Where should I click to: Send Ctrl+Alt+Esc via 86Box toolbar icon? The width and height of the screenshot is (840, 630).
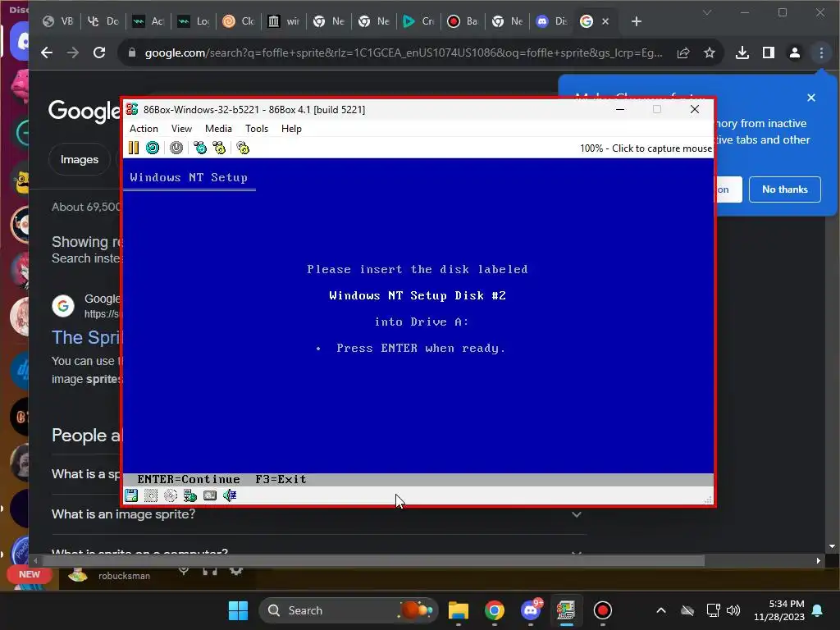219,148
